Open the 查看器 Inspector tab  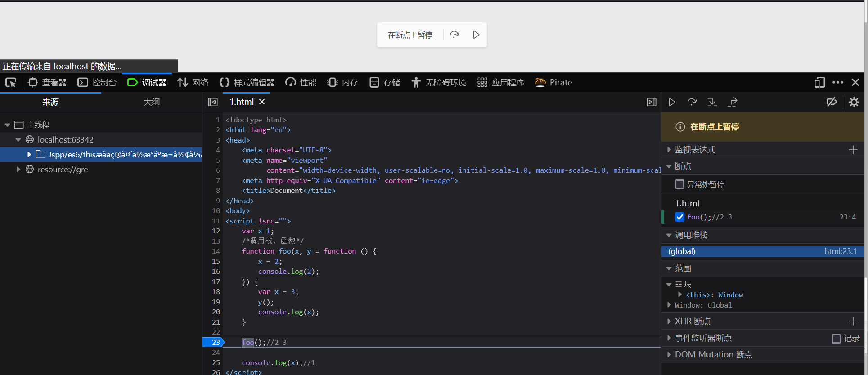pyautogui.click(x=47, y=83)
